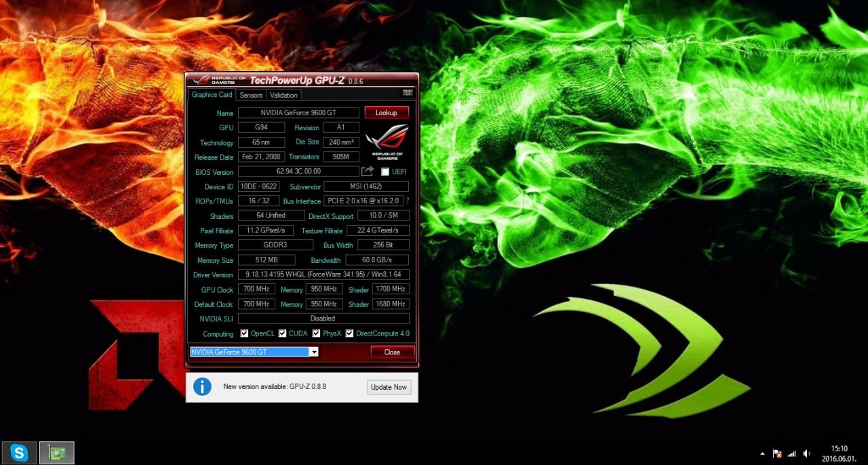Screen dimensions: 868x465
Task: Click the Bus Interface field PCI-E 2.0 x16
Action: point(363,201)
